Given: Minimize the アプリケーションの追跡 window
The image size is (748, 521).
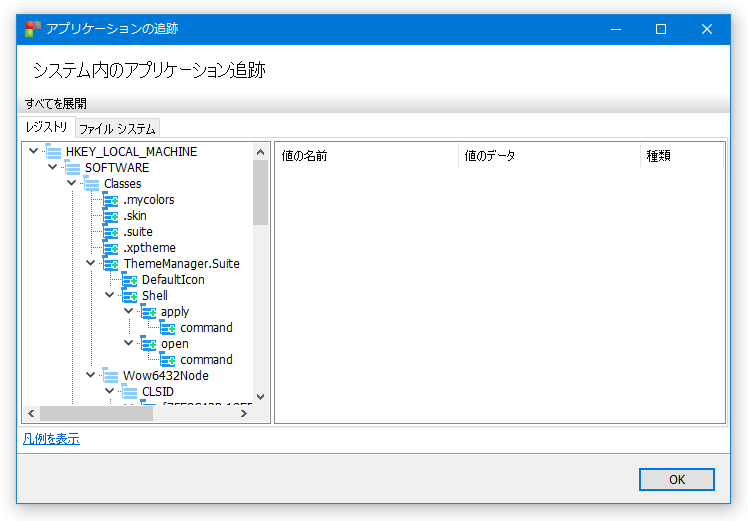Looking at the screenshot, I should pos(616,29).
